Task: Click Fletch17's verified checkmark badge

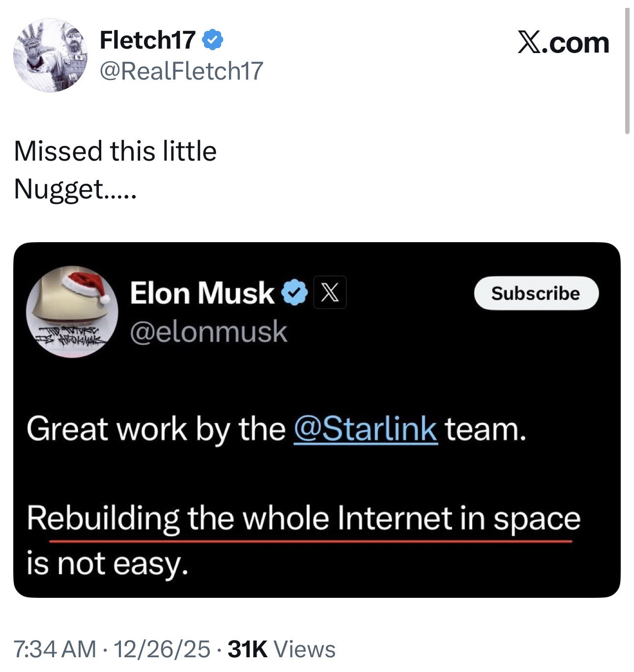Action: [x=213, y=40]
